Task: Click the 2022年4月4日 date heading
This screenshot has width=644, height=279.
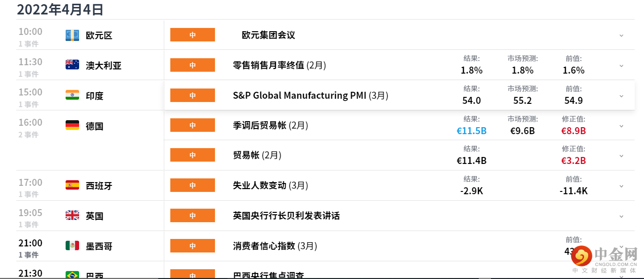Action: tap(60, 9)
